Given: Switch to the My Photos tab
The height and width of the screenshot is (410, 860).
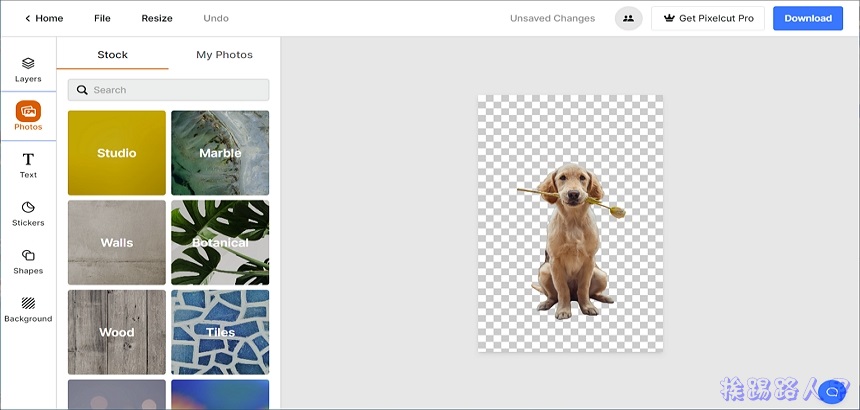Looking at the screenshot, I should click(224, 54).
